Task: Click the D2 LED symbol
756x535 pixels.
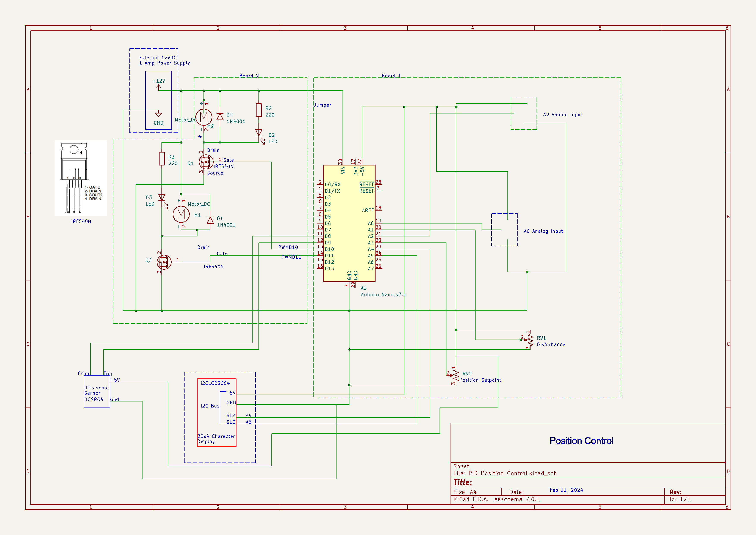Action: coord(259,133)
